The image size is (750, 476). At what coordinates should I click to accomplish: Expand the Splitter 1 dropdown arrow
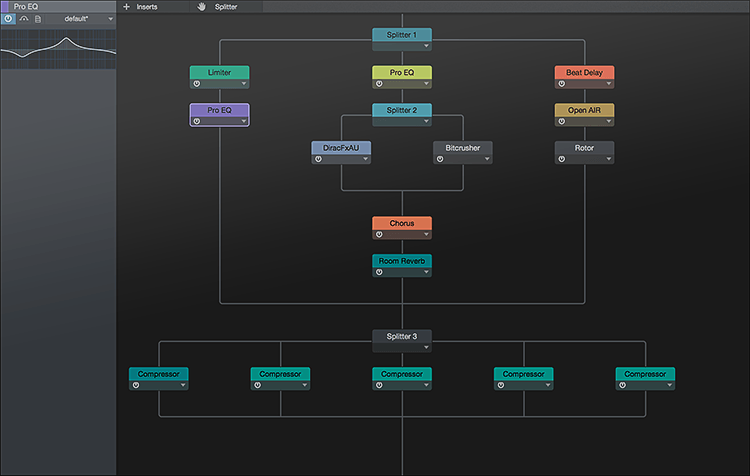point(426,46)
